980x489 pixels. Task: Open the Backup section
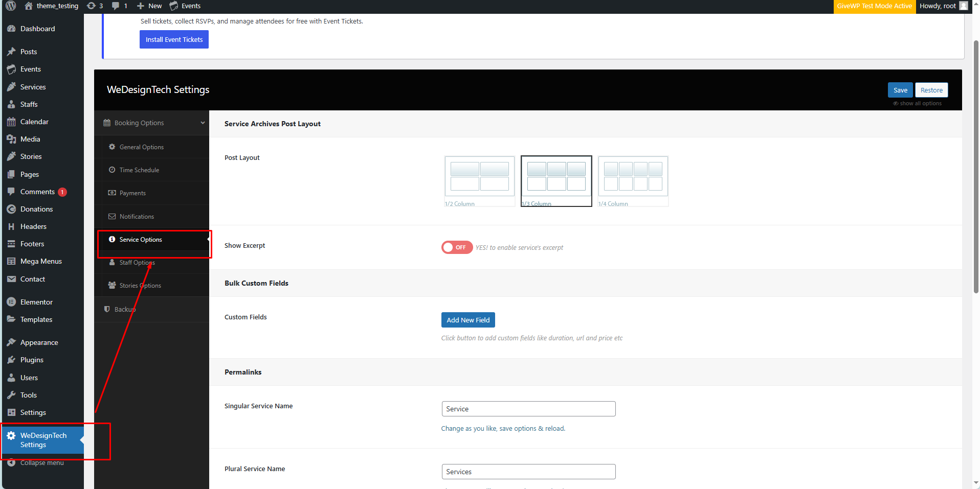coord(152,309)
